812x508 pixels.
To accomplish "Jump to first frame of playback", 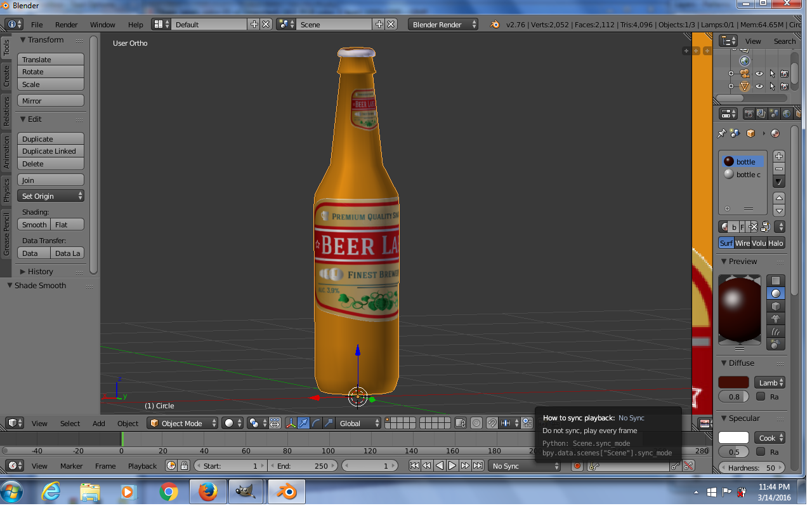I will tap(414, 465).
